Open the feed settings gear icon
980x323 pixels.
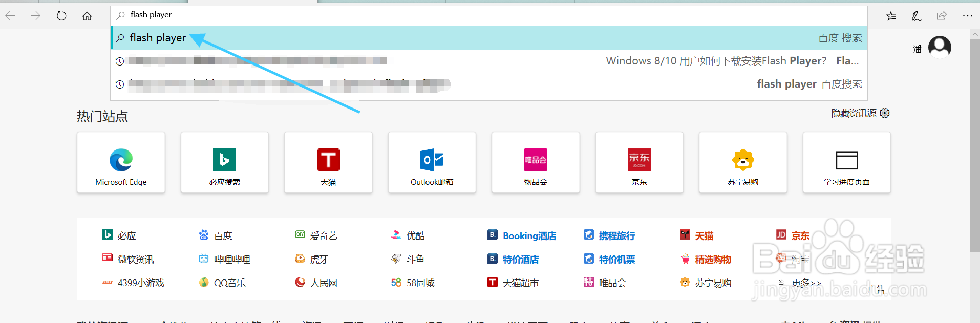(x=885, y=113)
